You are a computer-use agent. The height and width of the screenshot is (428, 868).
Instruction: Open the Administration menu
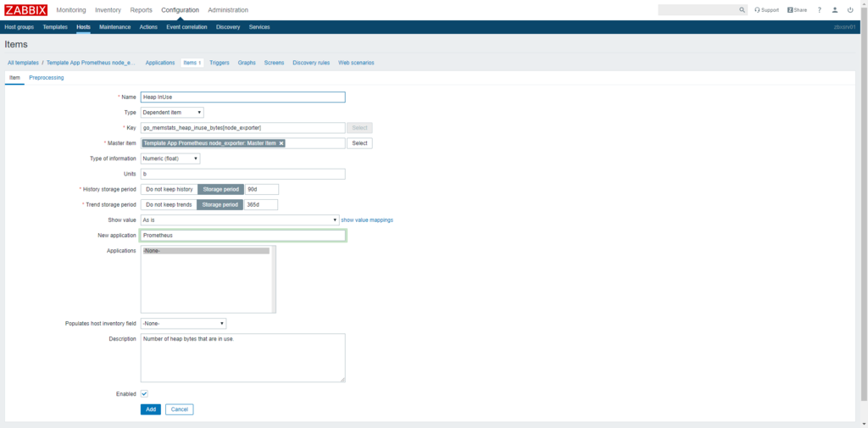point(228,10)
